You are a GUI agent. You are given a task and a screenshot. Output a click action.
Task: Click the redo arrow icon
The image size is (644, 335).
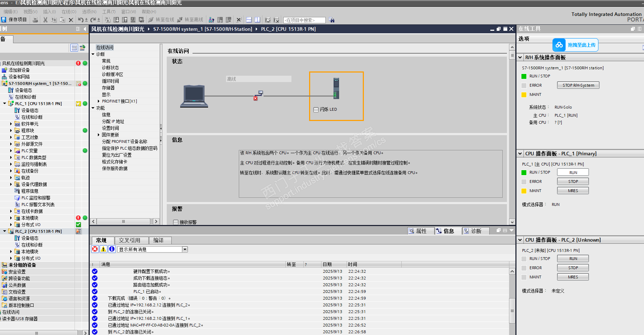[93, 20]
